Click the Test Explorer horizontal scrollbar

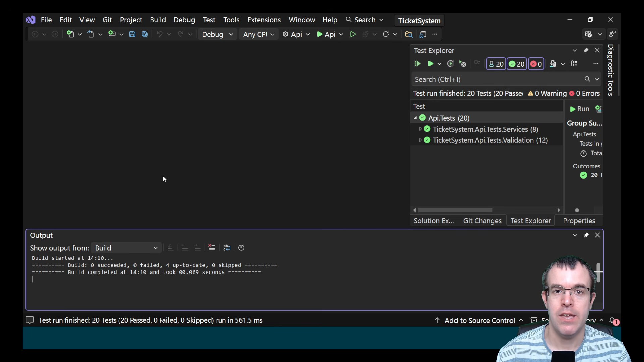455,210
